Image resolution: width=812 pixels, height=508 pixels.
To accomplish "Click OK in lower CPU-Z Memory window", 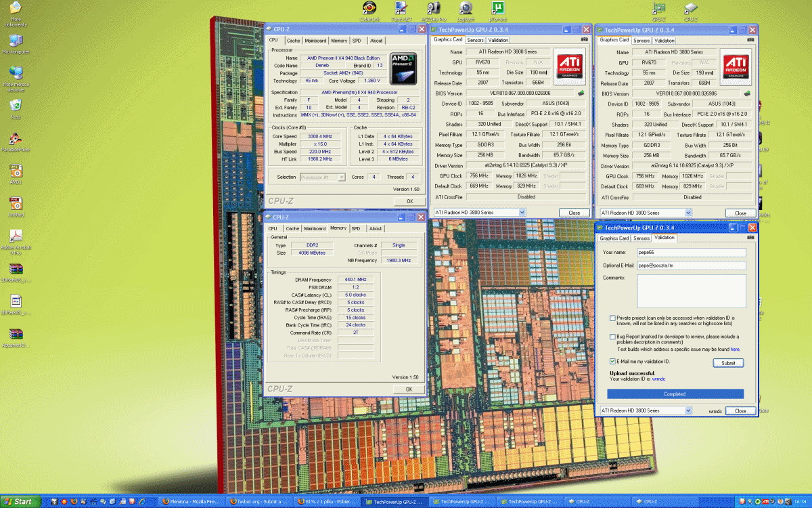I will click(409, 389).
